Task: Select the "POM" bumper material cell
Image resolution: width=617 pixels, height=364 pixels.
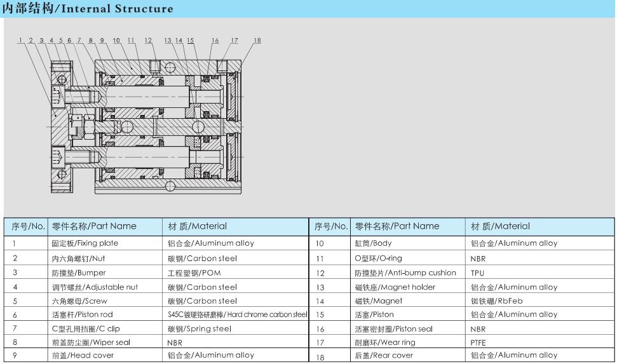Action: [x=194, y=273]
